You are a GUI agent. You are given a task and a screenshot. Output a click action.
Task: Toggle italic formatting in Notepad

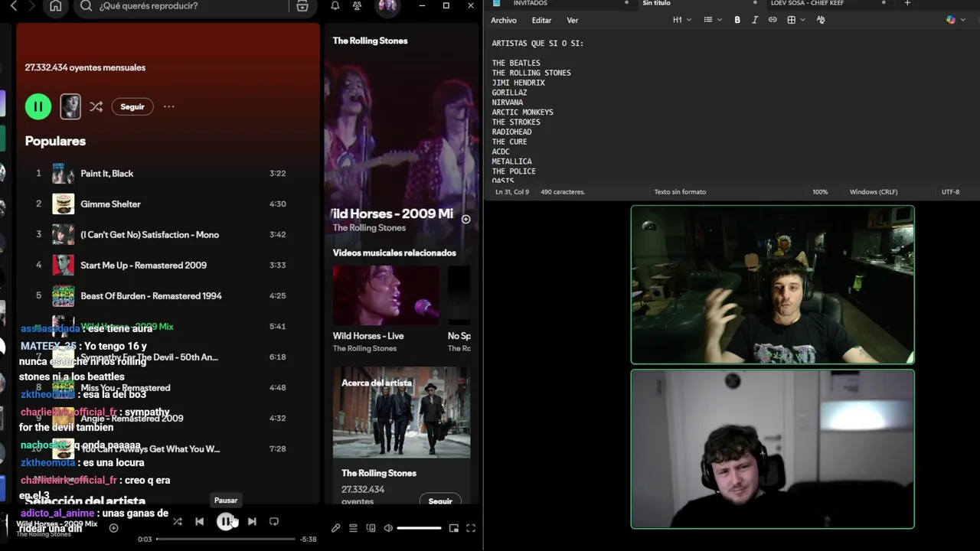755,20
